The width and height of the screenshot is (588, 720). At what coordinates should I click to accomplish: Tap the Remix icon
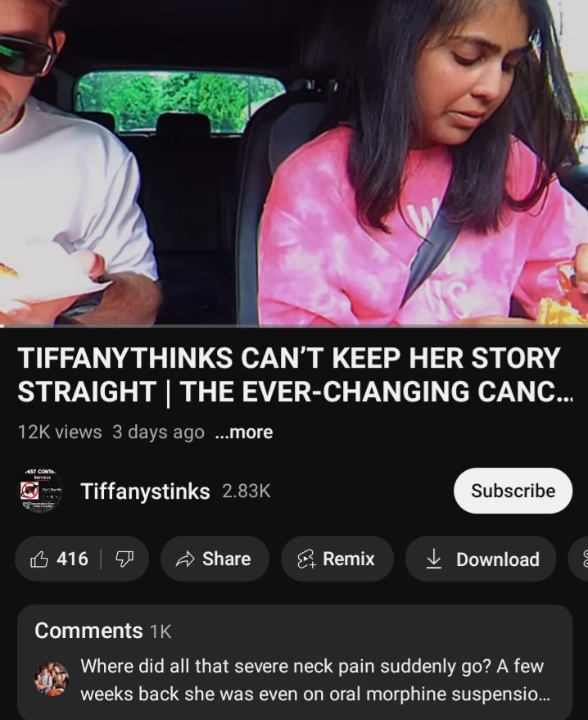click(306, 559)
